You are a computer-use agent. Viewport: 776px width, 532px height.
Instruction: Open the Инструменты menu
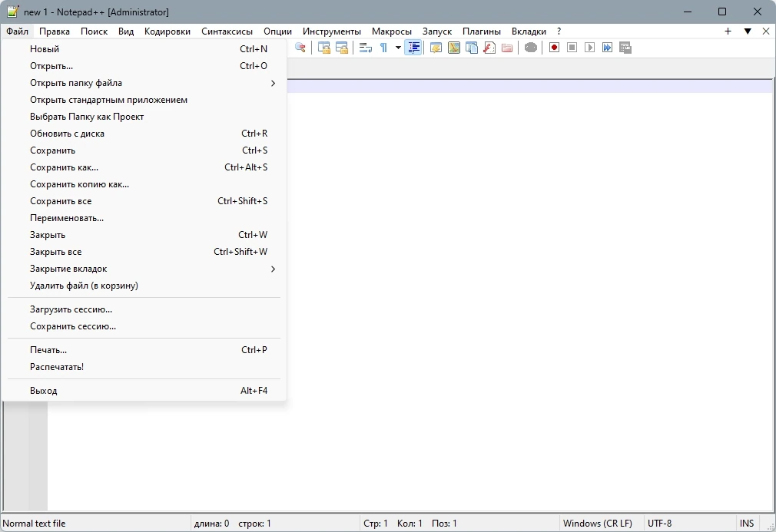332,31
